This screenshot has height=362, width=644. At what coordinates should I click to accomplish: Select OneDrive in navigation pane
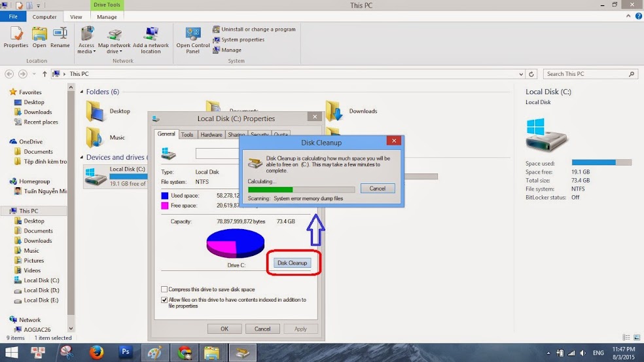pyautogui.click(x=26, y=141)
